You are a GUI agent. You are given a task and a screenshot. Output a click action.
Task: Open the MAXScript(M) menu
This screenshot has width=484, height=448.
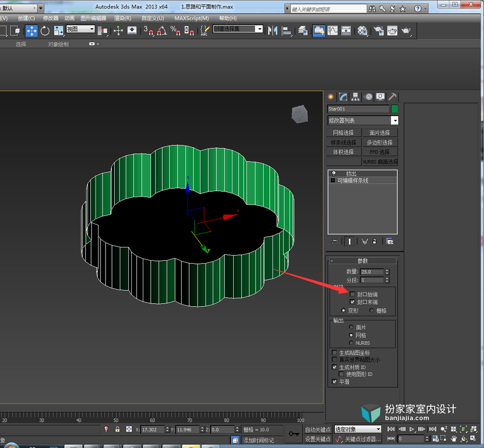point(192,18)
